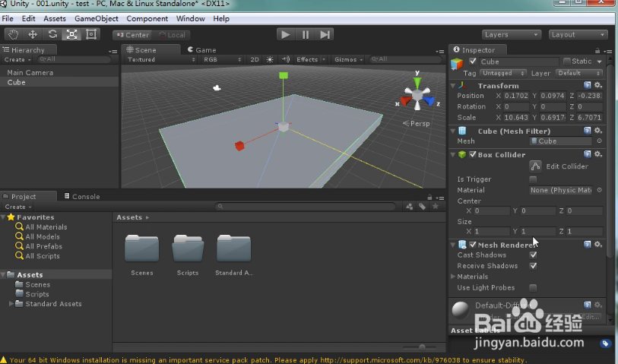
Task: Open object picker for collider Material
Action: pyautogui.click(x=599, y=190)
